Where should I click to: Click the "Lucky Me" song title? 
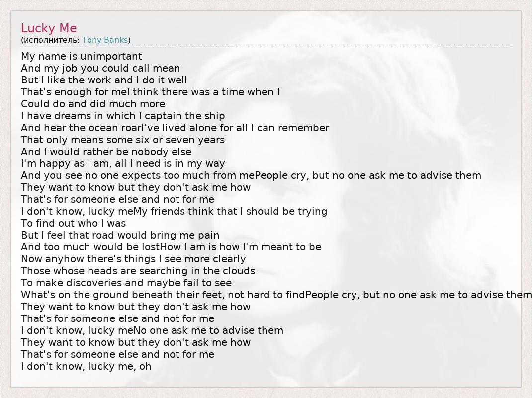[x=49, y=28]
